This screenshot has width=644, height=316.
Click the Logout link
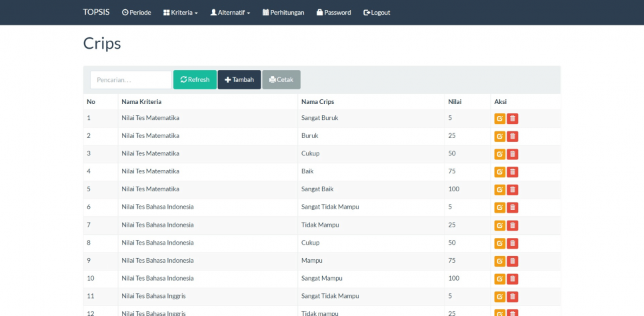point(377,13)
